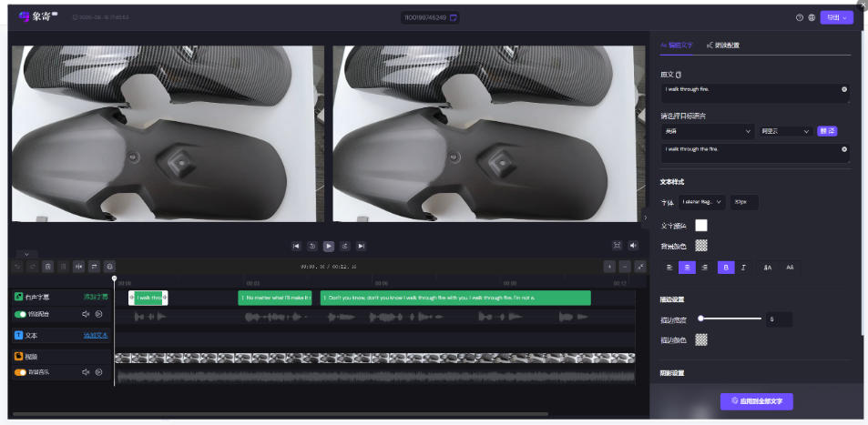The height and width of the screenshot is (425, 868).
Task: Jump to the start of the video
Action: [296, 246]
